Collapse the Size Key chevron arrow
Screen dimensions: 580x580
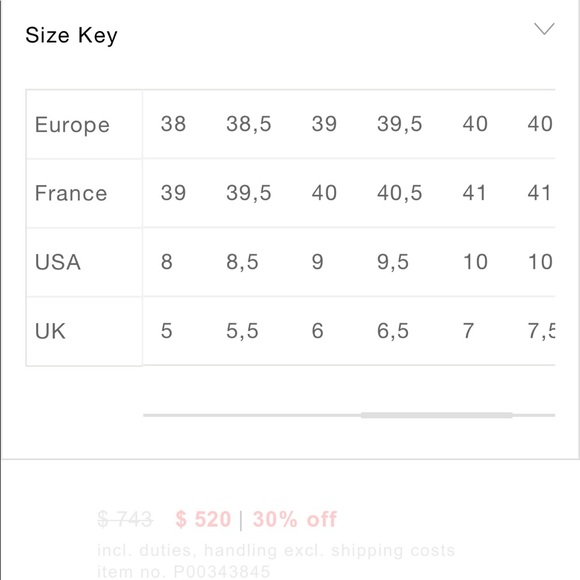(544, 29)
